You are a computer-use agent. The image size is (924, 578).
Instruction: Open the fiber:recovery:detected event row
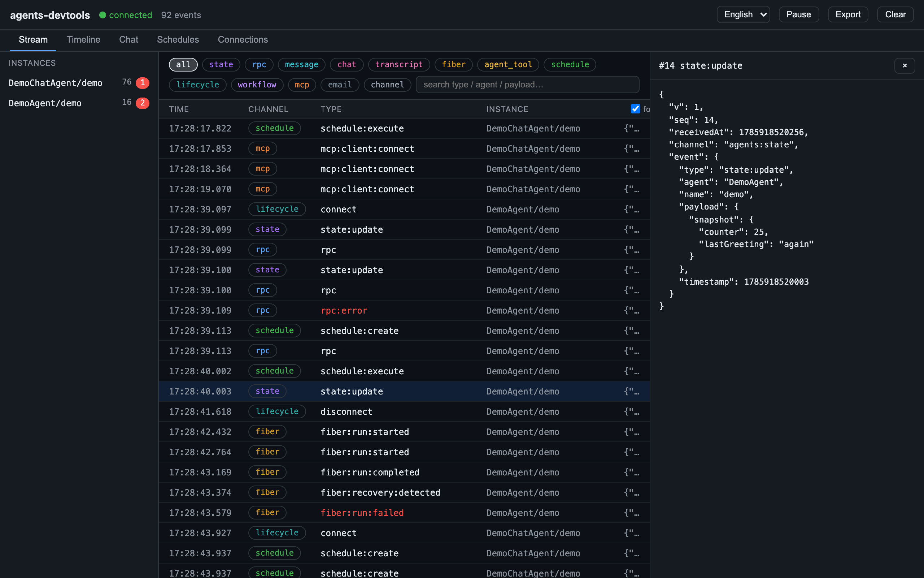[404, 493]
